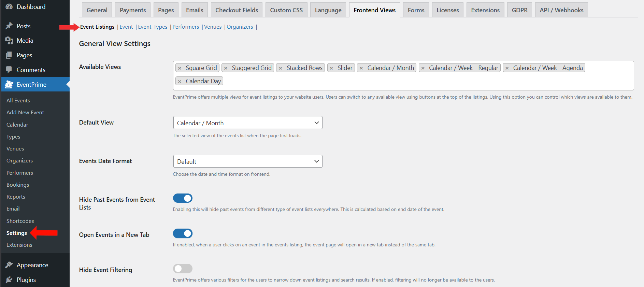Click the Posts pushpin icon

pos(9,26)
